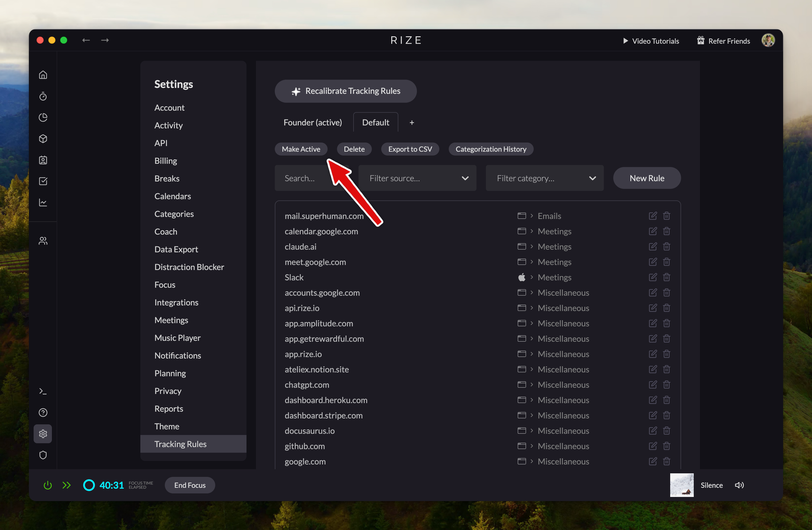Open the terminal prompt icon in sidebar
Screen dimensions: 812x530
point(43,391)
